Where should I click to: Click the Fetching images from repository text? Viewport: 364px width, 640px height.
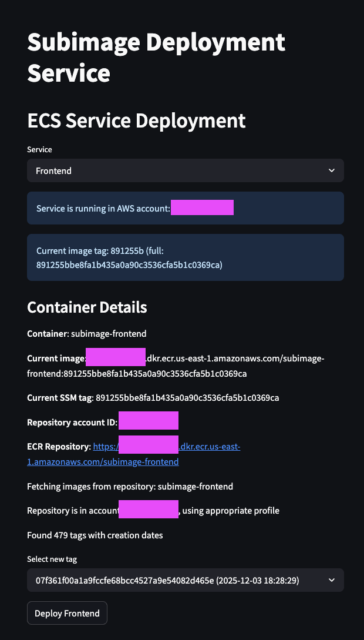[x=130, y=487]
